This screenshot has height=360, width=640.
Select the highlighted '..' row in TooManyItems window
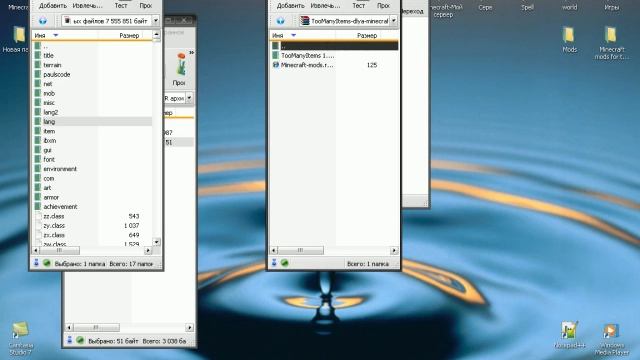tap(334, 46)
